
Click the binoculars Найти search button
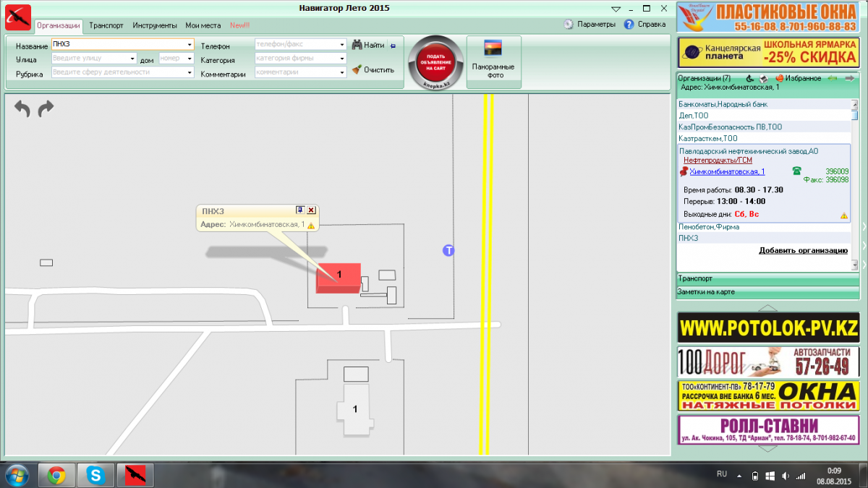pyautogui.click(x=368, y=45)
